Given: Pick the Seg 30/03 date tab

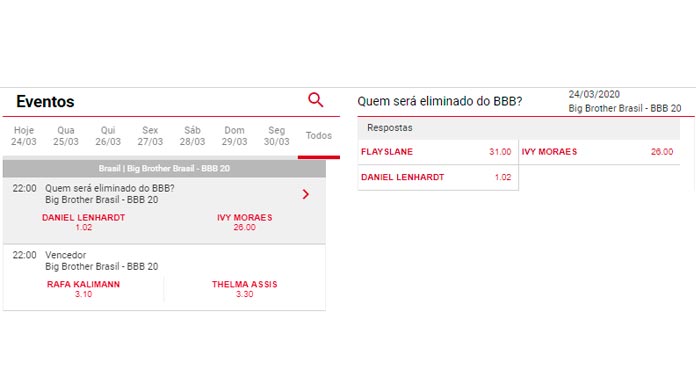Looking at the screenshot, I should tap(277, 136).
